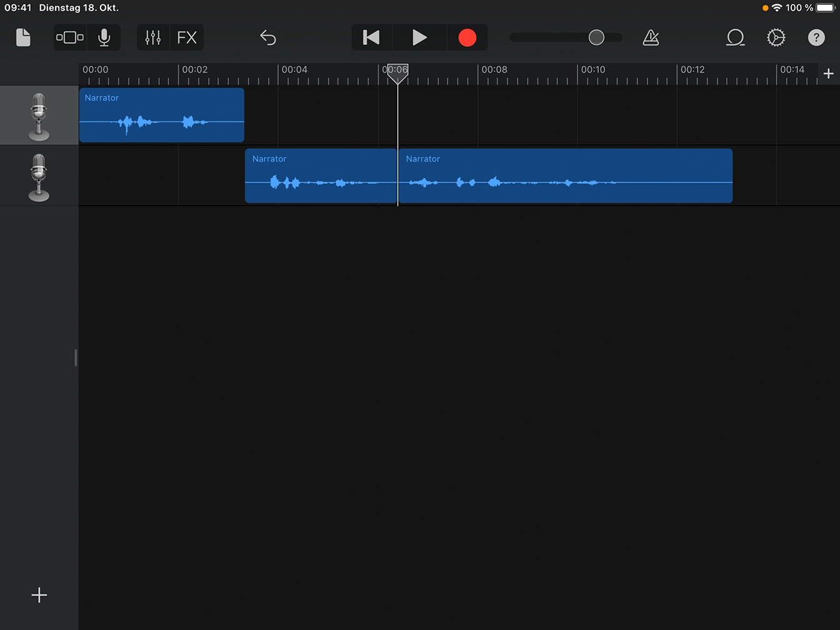
Task: Show the Help question mark tips
Action: (x=816, y=37)
